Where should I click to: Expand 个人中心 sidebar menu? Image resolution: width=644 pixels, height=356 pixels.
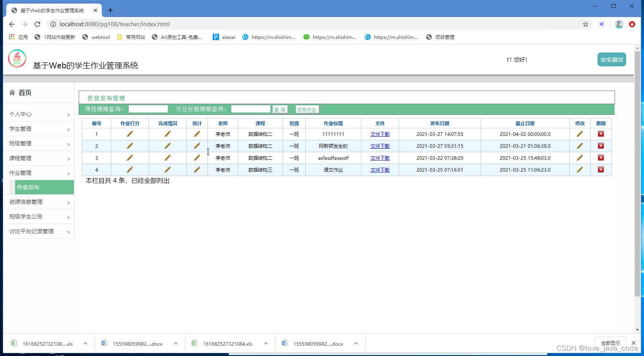[39, 114]
